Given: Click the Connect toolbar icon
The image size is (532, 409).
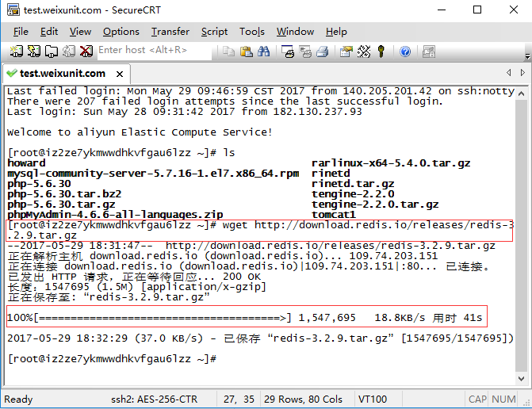Looking at the screenshot, I should pyautogui.click(x=17, y=52).
